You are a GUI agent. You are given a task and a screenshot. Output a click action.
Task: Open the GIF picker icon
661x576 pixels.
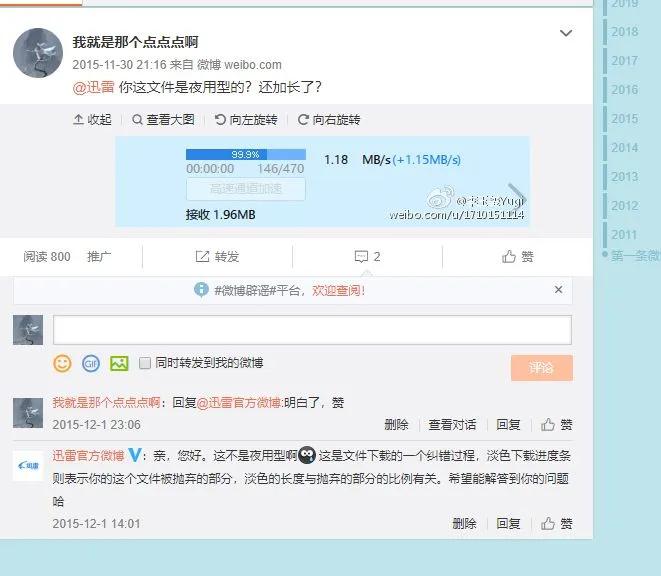[91, 363]
